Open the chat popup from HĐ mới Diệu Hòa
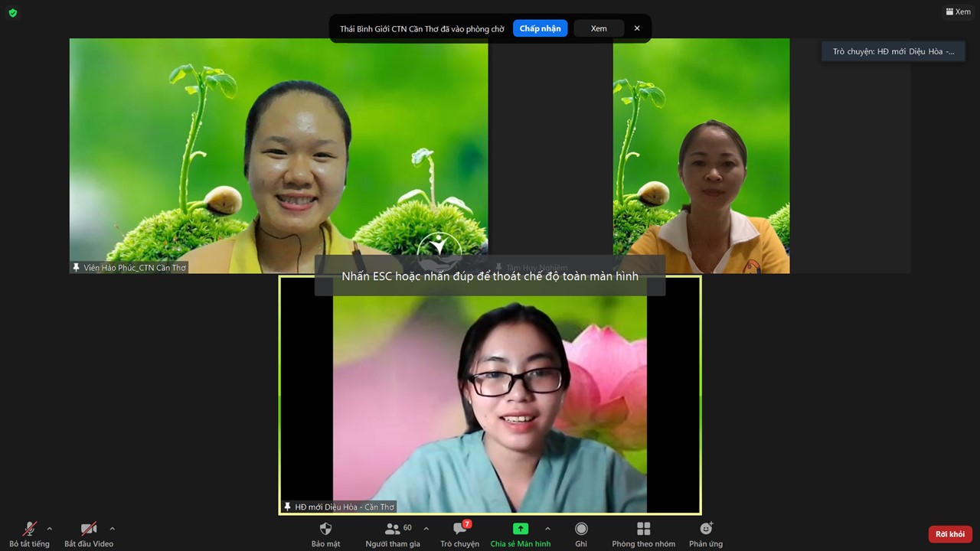 pyautogui.click(x=893, y=51)
